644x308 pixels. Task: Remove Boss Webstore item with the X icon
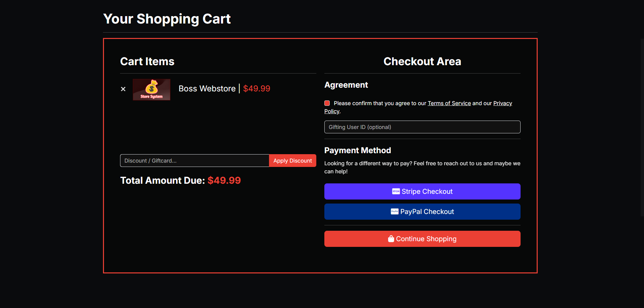coord(123,89)
